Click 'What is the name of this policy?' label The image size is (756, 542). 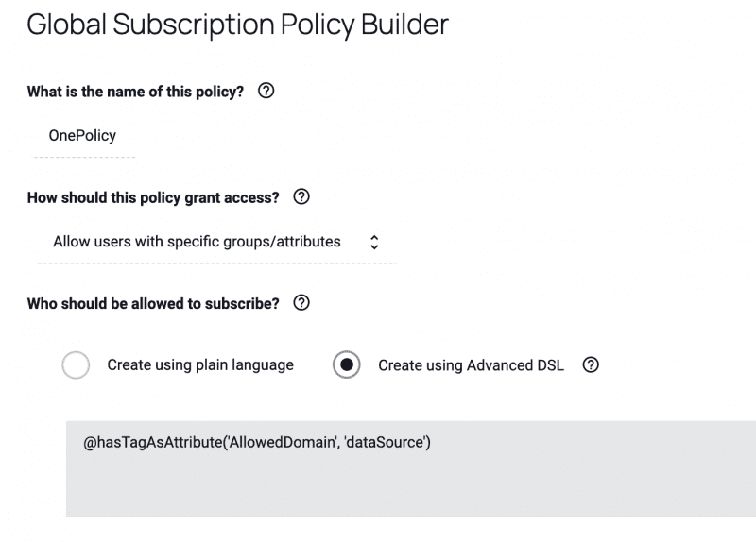[135, 92]
